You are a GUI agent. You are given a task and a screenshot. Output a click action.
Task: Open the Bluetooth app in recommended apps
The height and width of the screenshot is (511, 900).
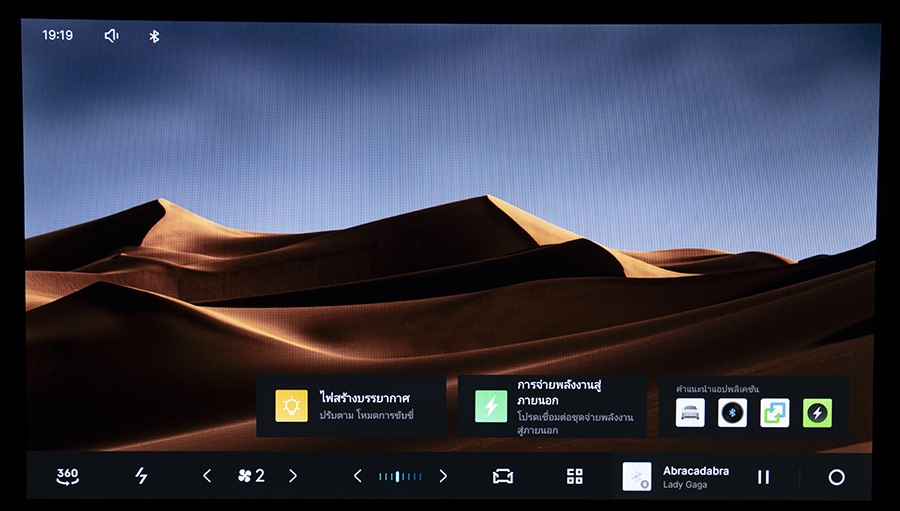tap(732, 412)
